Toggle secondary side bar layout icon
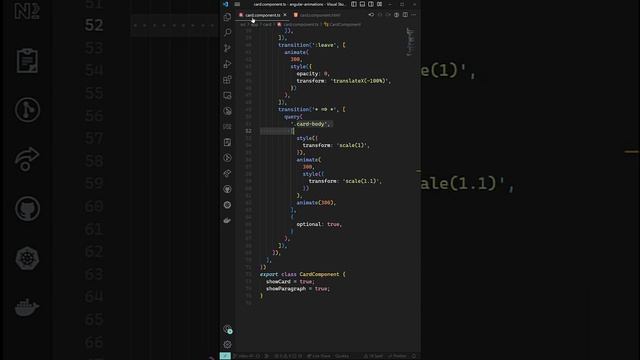Viewport: 640px width, 360px height. coord(371,4)
